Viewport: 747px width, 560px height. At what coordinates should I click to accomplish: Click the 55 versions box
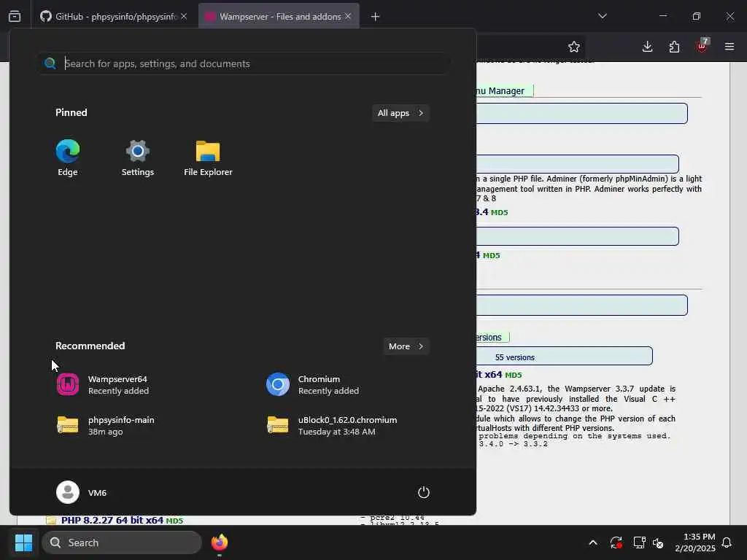pyautogui.click(x=564, y=356)
